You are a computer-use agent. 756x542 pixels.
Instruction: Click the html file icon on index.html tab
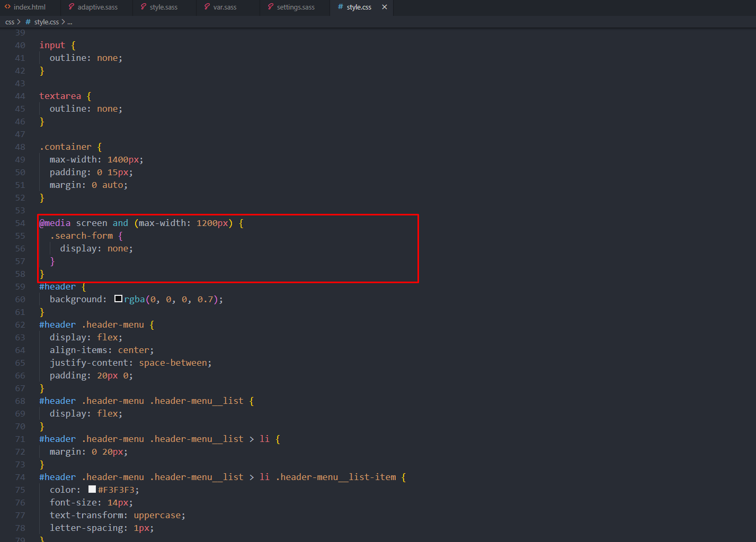[x=7, y=7]
